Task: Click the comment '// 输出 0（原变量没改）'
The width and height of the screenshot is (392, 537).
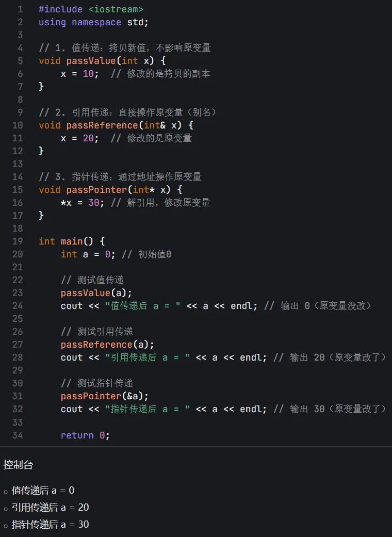Action: coord(318,306)
